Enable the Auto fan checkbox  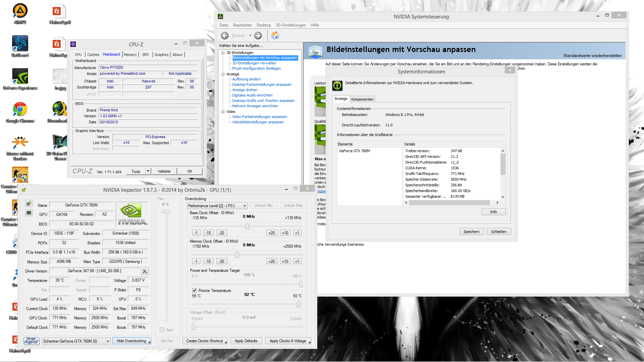pos(162,330)
